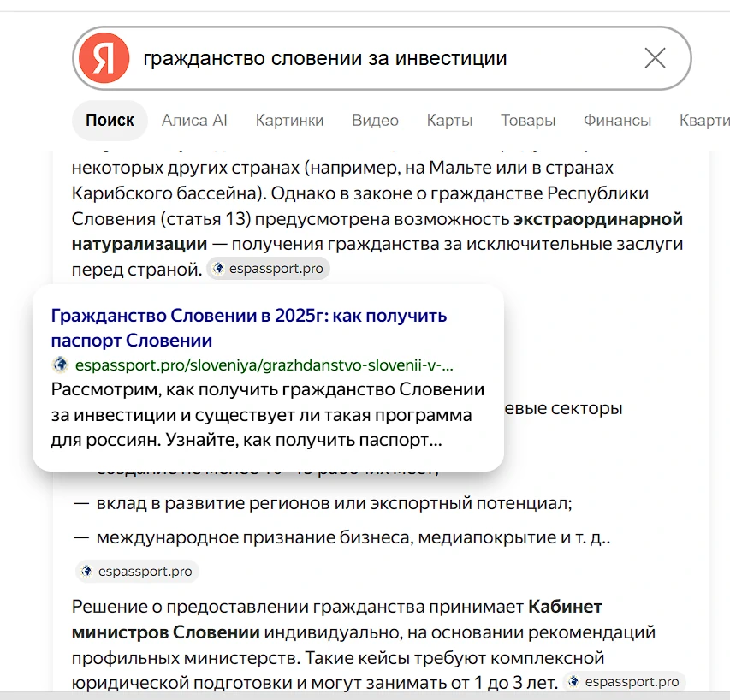The height and width of the screenshot is (700, 730).
Task: Clear the search query with X
Action: click(655, 58)
